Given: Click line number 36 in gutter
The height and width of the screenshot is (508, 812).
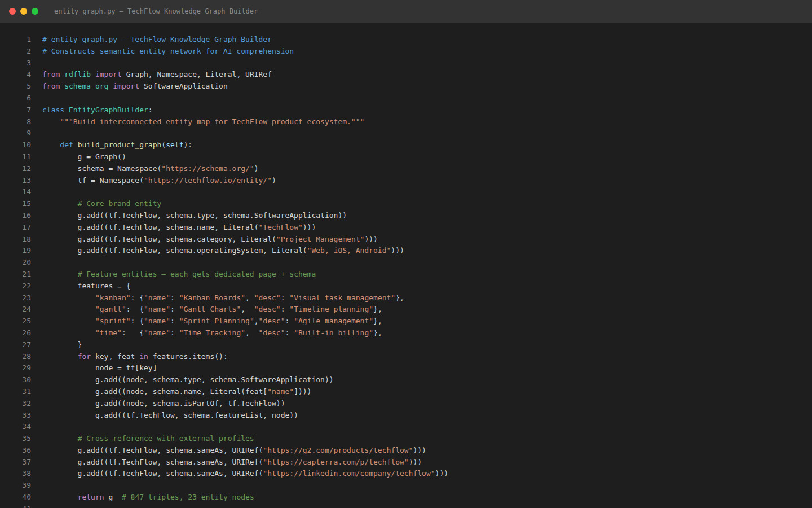Looking at the screenshot, I should [27, 450].
